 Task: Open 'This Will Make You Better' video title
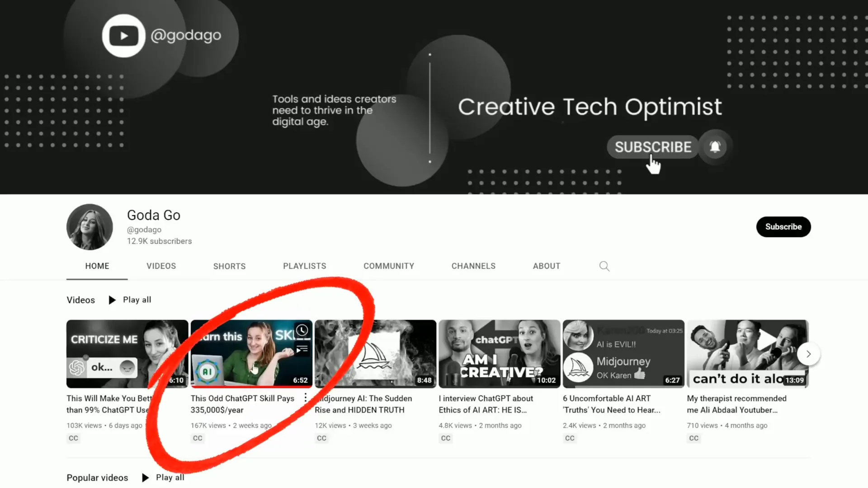click(x=108, y=404)
